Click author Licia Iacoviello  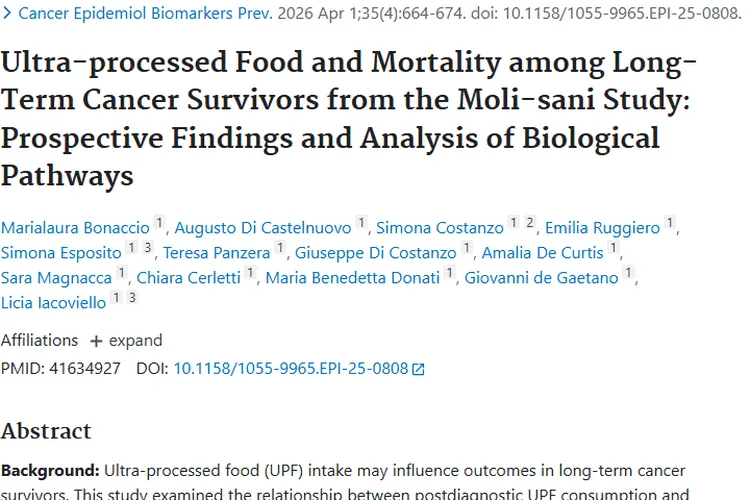tap(54, 303)
